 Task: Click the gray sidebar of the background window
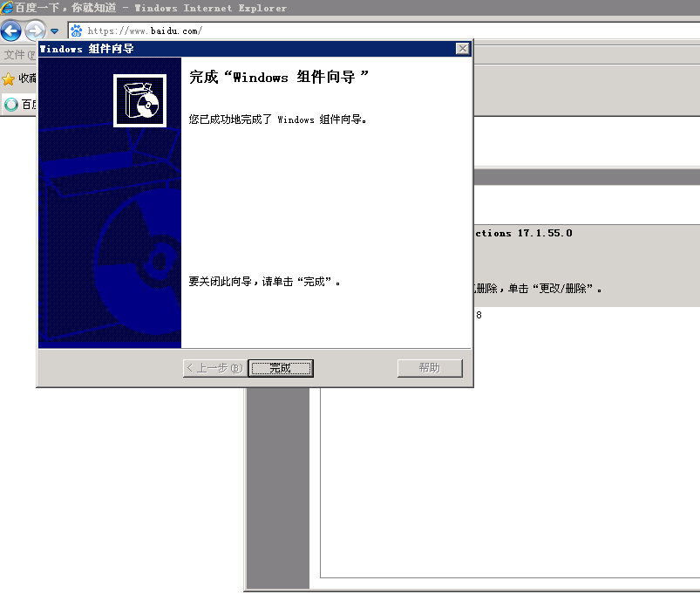coord(279,488)
